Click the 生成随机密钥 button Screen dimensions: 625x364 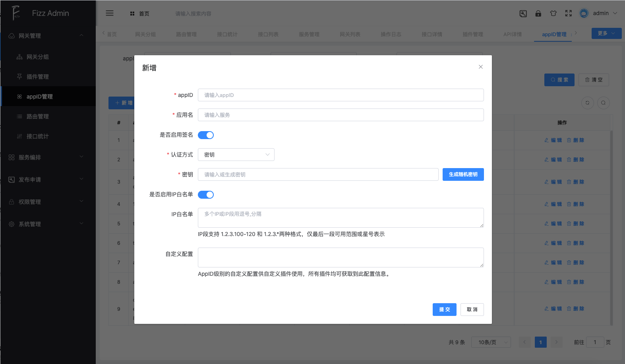click(463, 174)
